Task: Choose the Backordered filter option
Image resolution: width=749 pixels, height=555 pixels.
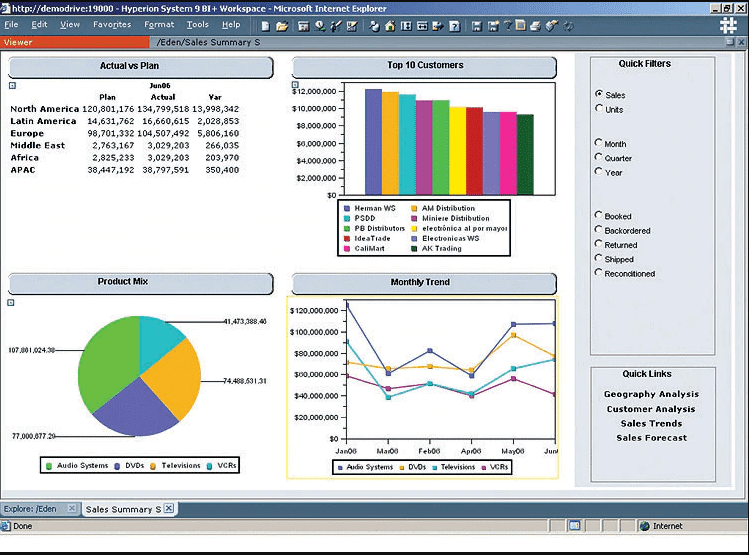Action: pos(599,230)
